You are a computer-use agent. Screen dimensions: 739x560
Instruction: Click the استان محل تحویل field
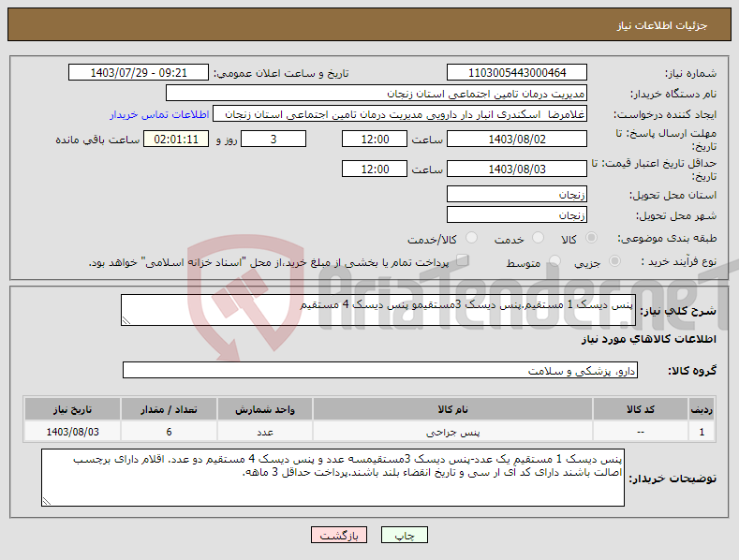(x=516, y=194)
